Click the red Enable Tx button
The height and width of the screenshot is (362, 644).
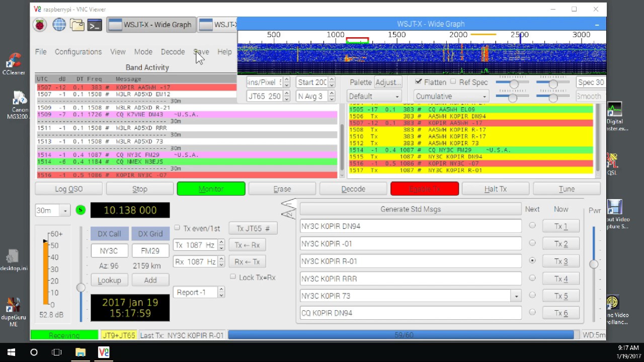coord(425,189)
